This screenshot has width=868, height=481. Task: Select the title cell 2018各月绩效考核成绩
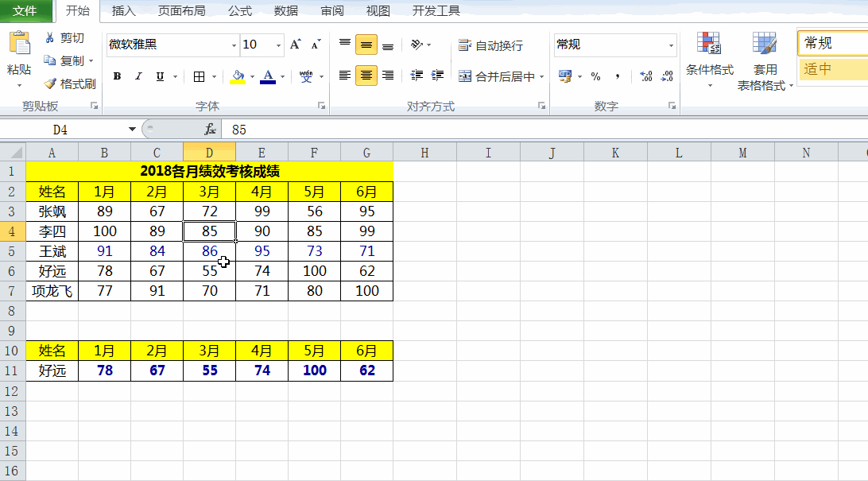point(209,171)
